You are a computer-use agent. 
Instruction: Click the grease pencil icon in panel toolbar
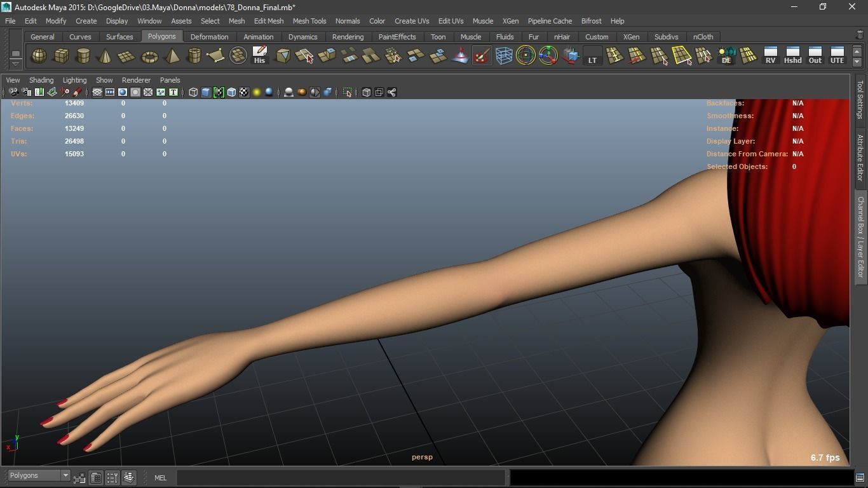(x=77, y=92)
